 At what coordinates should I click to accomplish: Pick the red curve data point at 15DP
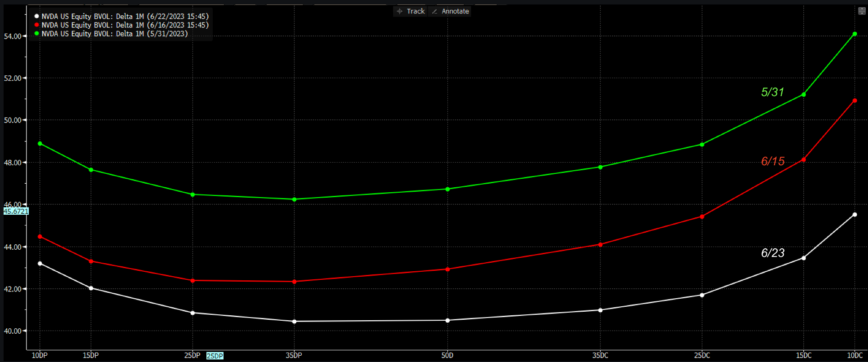pos(91,261)
